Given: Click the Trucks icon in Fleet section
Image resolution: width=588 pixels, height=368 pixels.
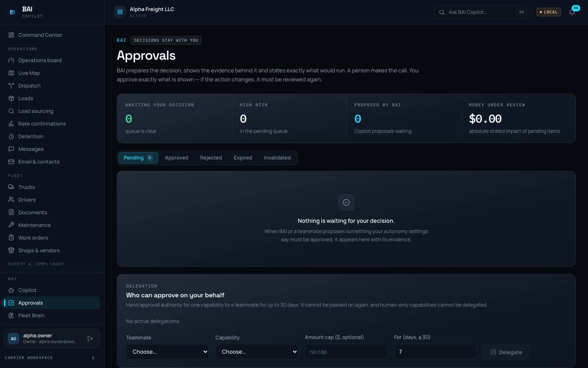Looking at the screenshot, I should (11, 187).
